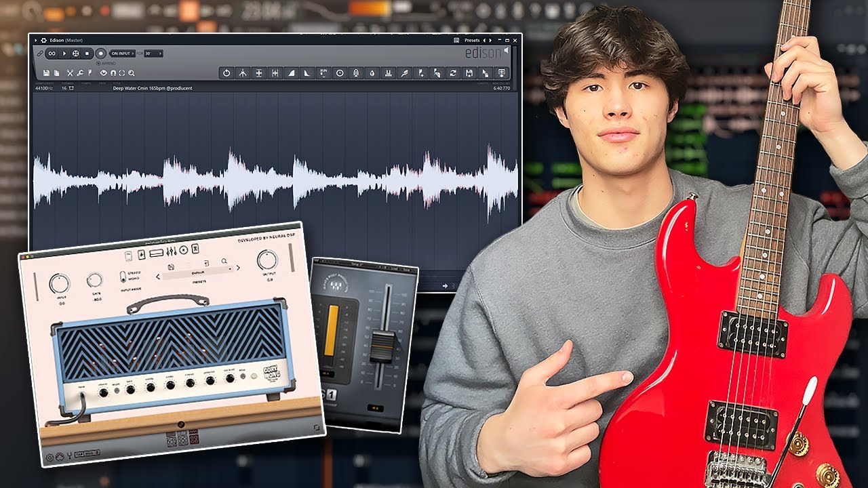868x488 pixels.
Task: Stop playback in Edison
Action: [87, 53]
